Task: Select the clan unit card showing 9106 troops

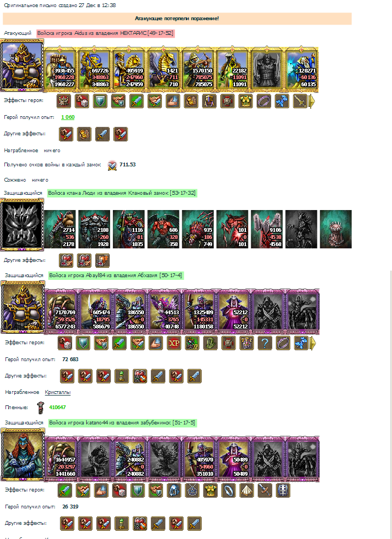Action: [267, 229]
